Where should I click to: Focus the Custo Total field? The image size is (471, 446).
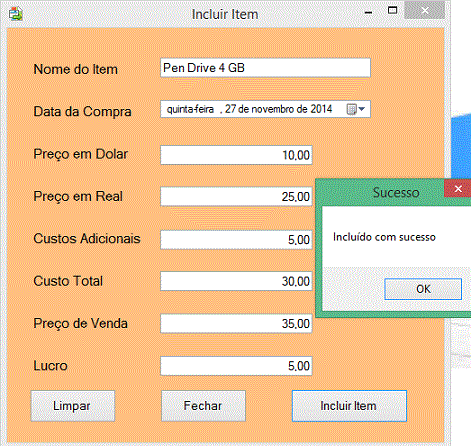236,281
